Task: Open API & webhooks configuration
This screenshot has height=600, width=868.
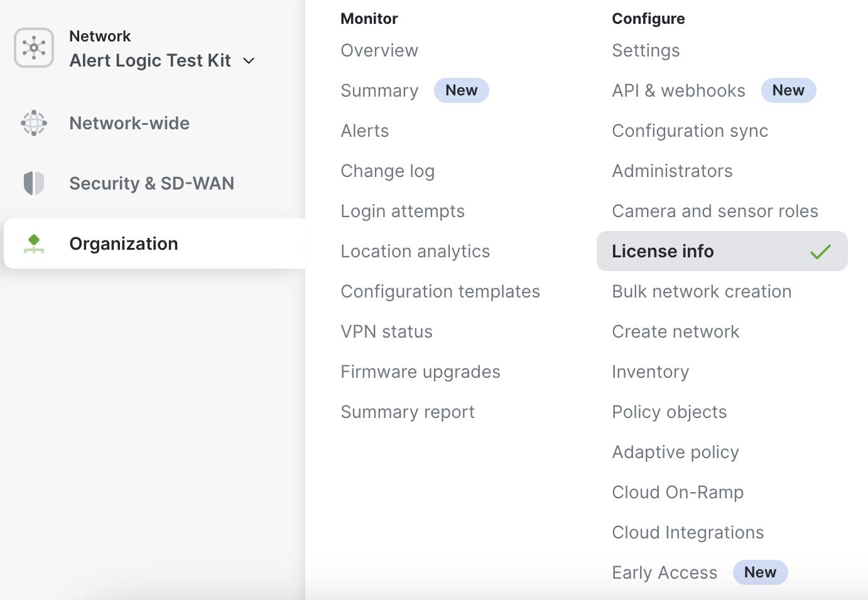Action: pos(678,90)
